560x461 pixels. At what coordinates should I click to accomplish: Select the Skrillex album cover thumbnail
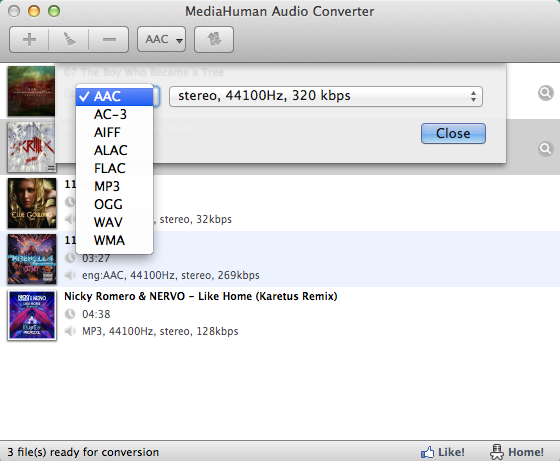coord(31,147)
